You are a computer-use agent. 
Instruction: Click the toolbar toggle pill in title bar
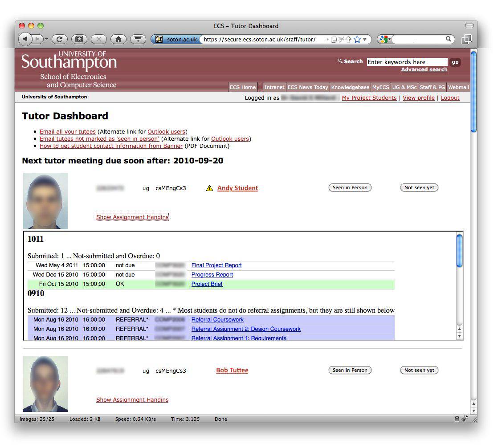pos(469,26)
